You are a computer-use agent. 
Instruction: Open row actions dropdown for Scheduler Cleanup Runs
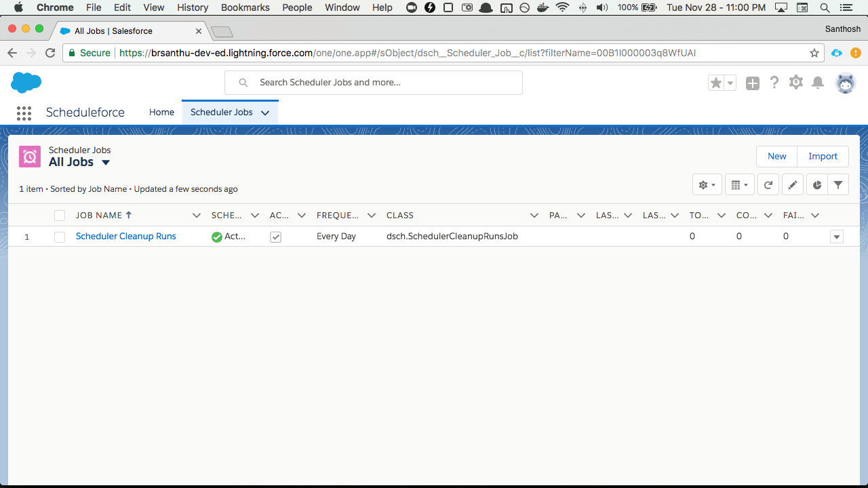(x=837, y=237)
